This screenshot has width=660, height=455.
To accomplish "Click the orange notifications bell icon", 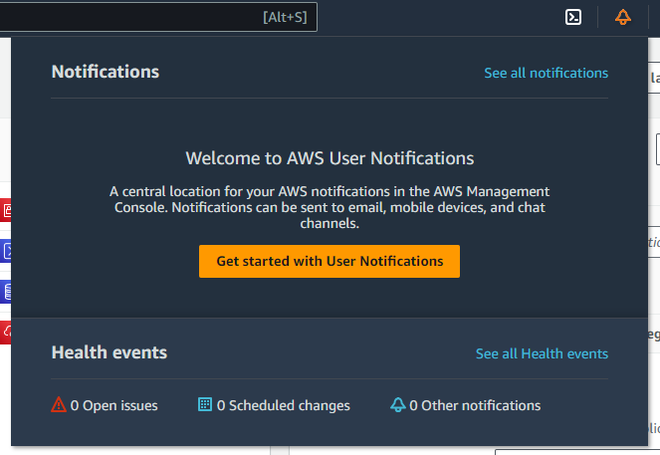I will point(623,17).
